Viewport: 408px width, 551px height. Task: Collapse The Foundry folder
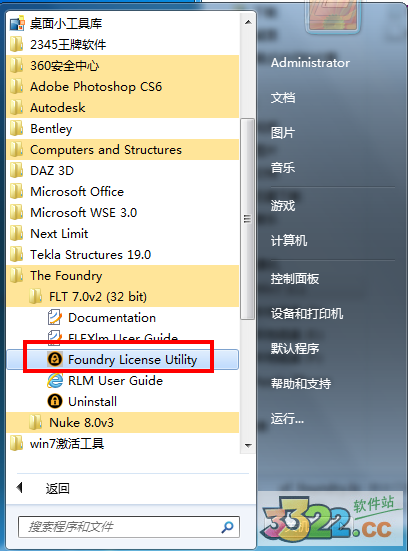[x=123, y=276]
